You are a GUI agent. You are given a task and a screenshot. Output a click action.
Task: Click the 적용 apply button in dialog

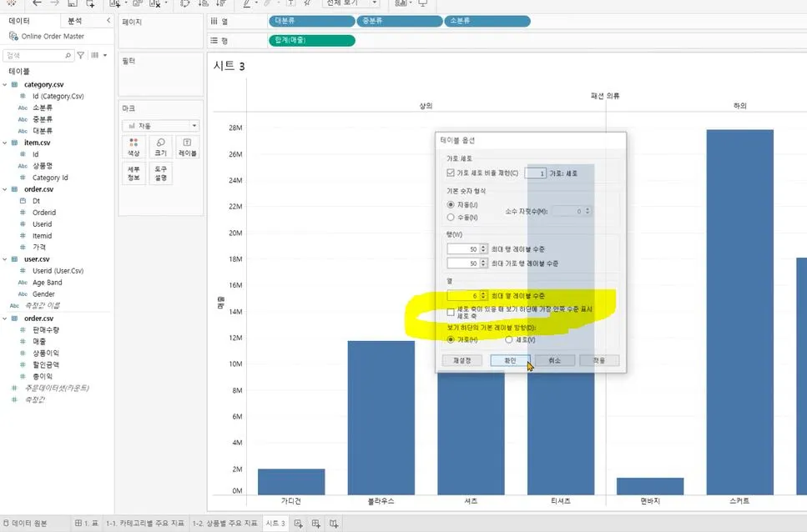(599, 360)
